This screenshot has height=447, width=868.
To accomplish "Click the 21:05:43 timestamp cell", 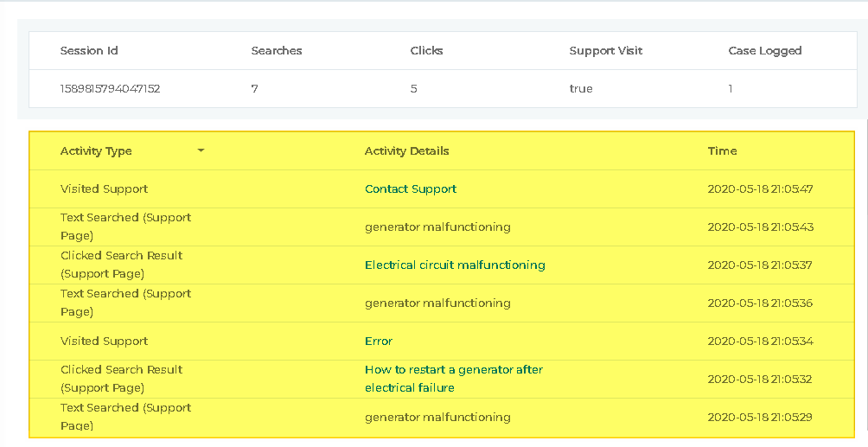I will [760, 227].
